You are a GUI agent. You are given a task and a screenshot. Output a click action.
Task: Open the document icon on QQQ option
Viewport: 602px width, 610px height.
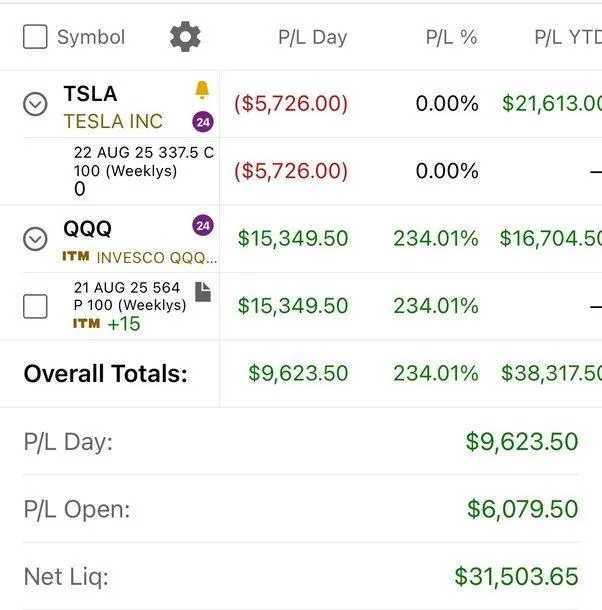pos(203,291)
